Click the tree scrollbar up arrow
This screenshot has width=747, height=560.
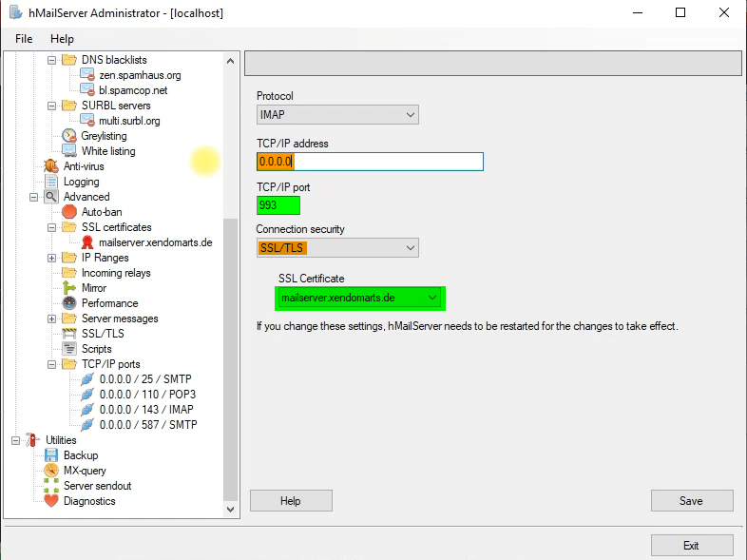pyautogui.click(x=231, y=61)
